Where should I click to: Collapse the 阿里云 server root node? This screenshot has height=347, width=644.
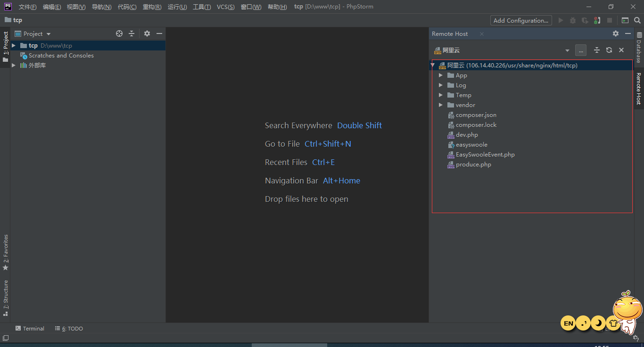[x=433, y=65]
